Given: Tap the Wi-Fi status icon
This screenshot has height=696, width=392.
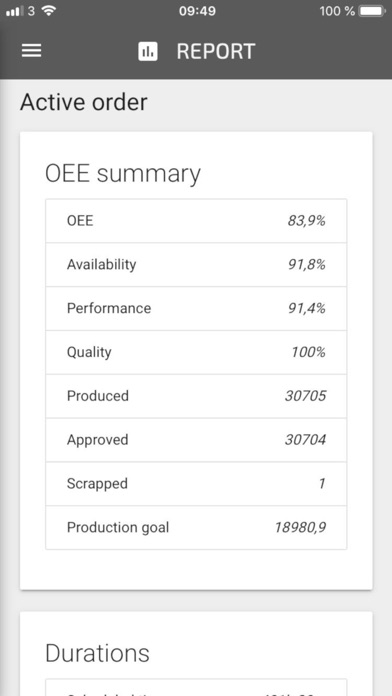Looking at the screenshot, I should 48,11.
